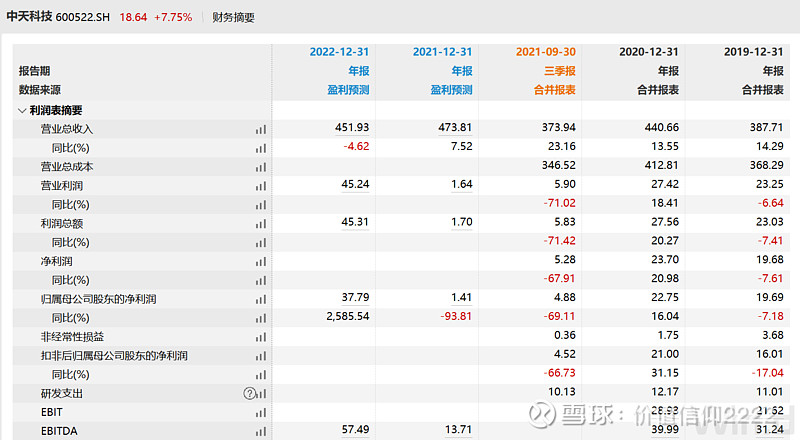Select the EBITDA row label
Viewport: 800px width, 440px height.
[59, 431]
